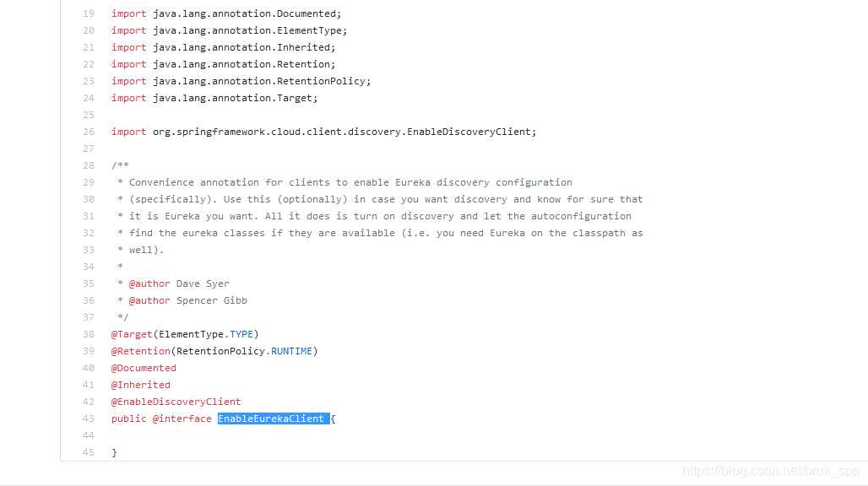Select line number 43

click(89, 418)
